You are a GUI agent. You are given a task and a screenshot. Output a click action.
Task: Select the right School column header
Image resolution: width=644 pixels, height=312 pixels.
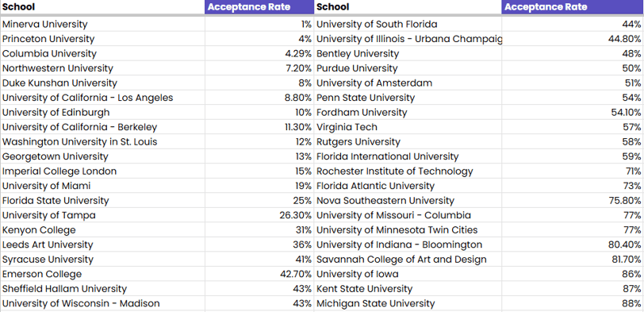pyautogui.click(x=408, y=7)
